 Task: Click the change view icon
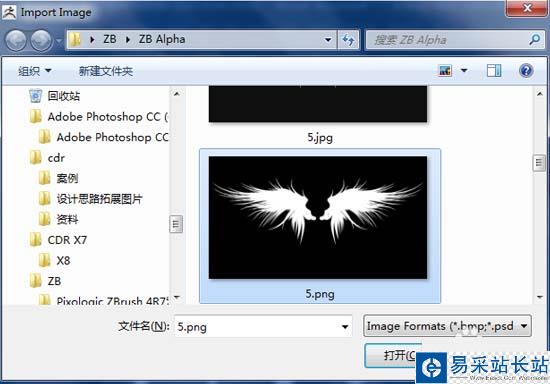tap(445, 70)
